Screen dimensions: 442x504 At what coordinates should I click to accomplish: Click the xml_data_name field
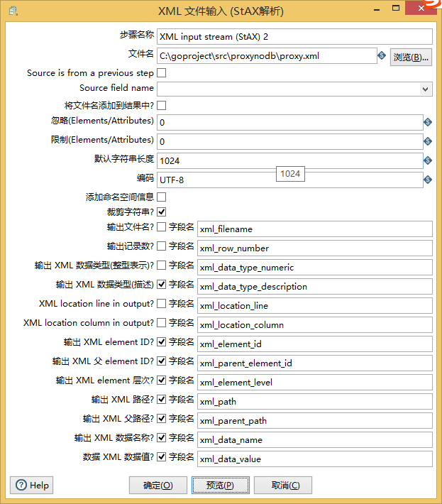315,439
